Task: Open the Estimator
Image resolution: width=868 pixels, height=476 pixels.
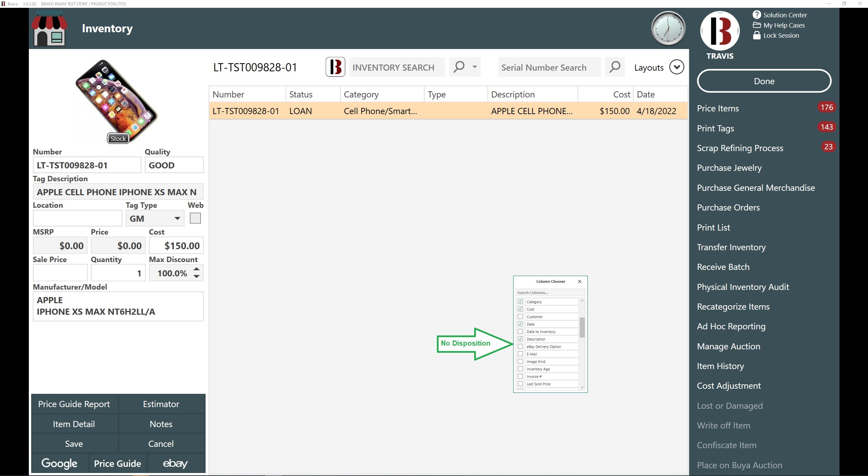Action: [161, 404]
